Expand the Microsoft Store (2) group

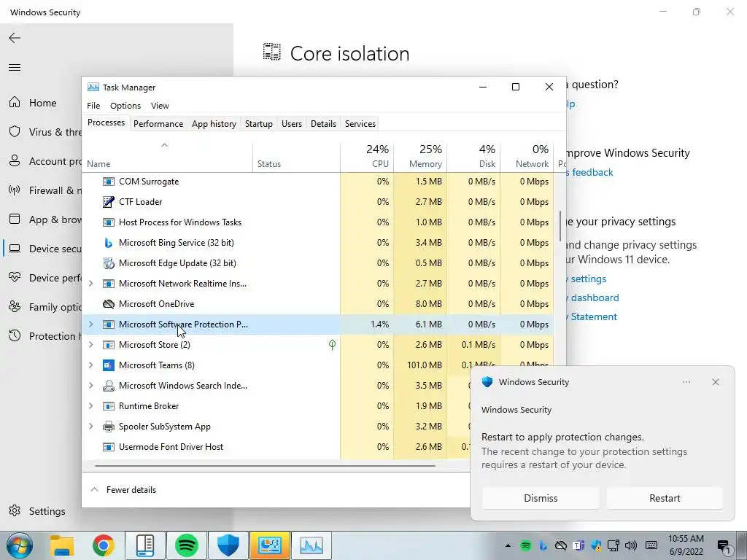coord(91,345)
